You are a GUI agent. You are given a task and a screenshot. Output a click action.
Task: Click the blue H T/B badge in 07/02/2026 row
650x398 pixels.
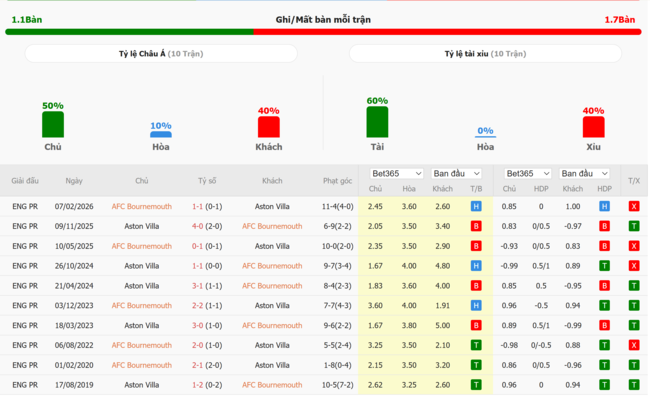[476, 206]
